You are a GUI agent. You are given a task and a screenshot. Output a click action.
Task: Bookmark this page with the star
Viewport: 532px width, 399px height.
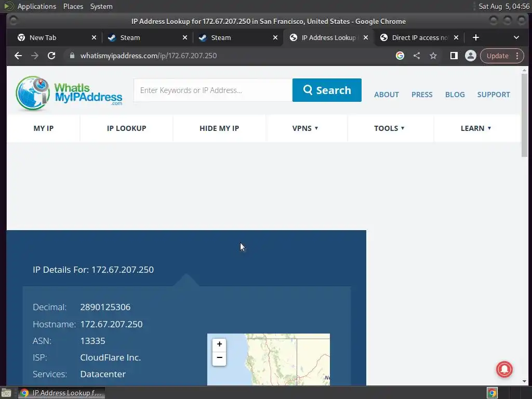pos(433,56)
